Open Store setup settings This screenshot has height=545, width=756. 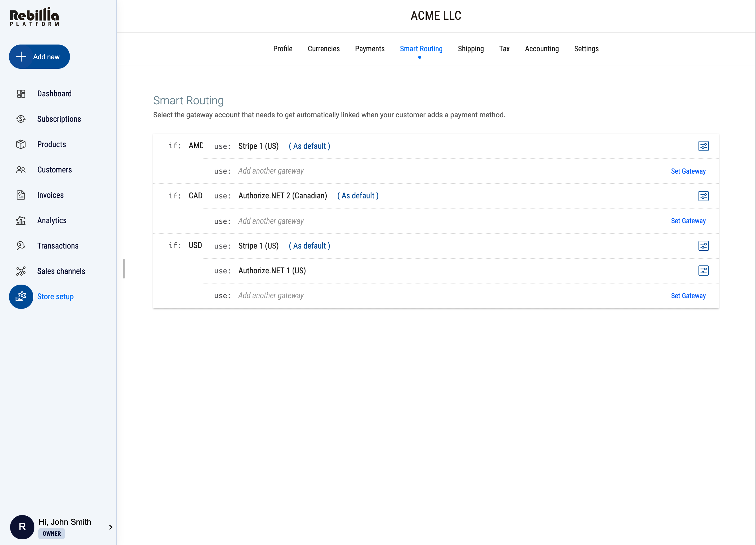(x=55, y=297)
